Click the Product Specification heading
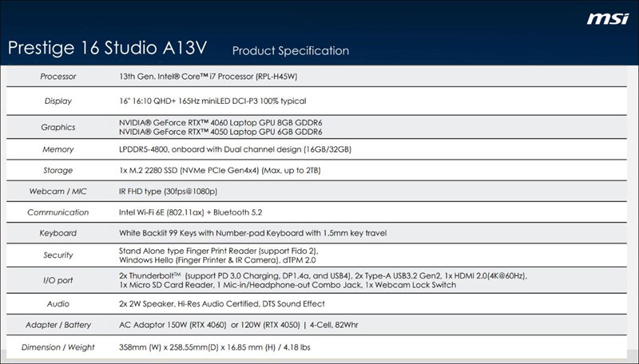This screenshot has height=364, width=639. [x=290, y=50]
